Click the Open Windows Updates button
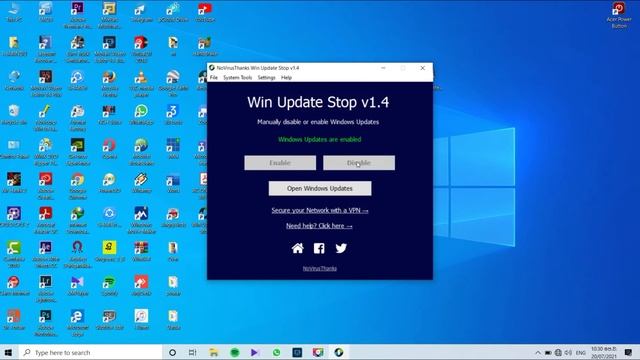This screenshot has height=360, width=640. coord(320,189)
